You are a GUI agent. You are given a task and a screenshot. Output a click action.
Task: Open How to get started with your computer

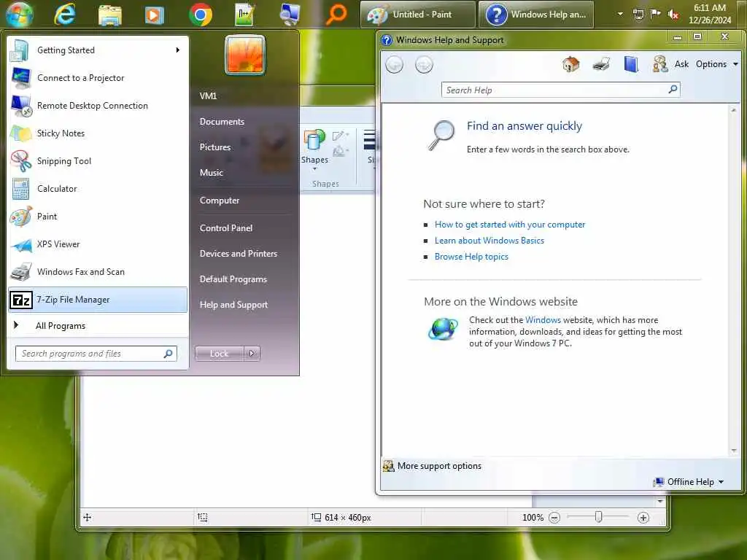point(510,225)
